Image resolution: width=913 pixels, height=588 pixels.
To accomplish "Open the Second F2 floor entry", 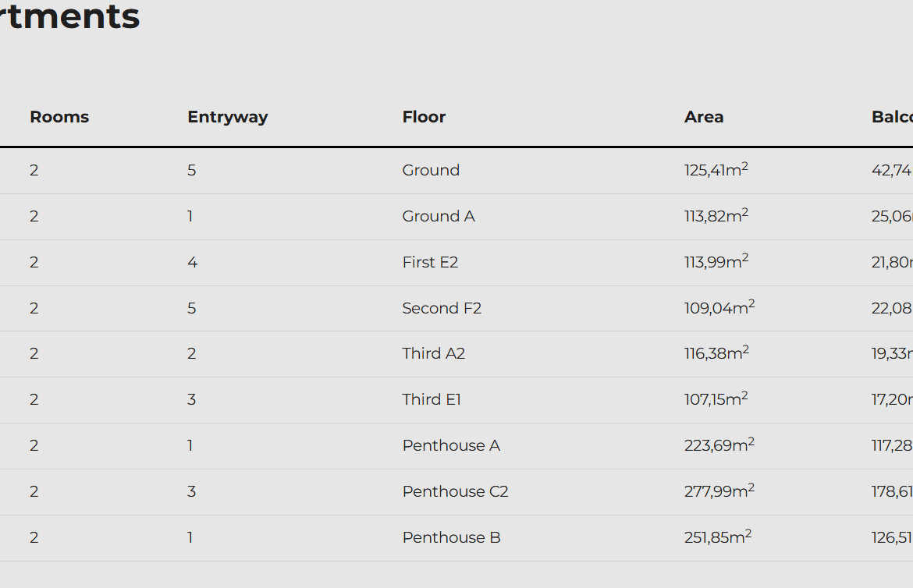I will point(442,308).
